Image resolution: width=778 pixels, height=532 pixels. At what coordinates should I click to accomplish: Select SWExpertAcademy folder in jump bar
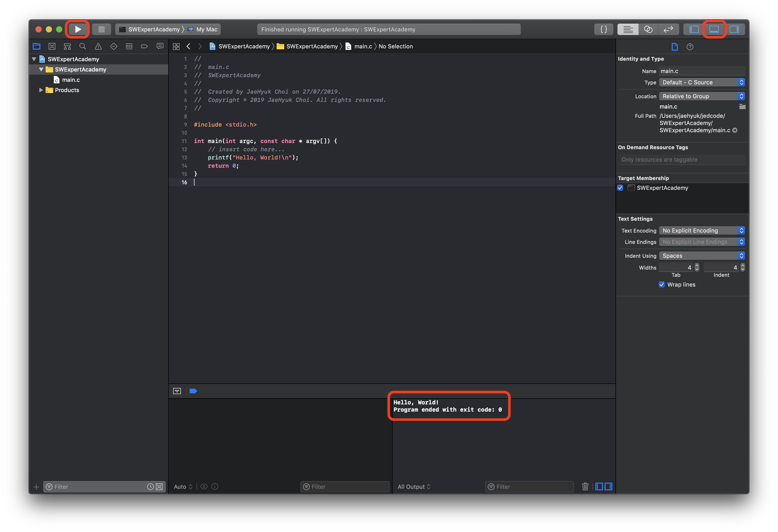(307, 46)
